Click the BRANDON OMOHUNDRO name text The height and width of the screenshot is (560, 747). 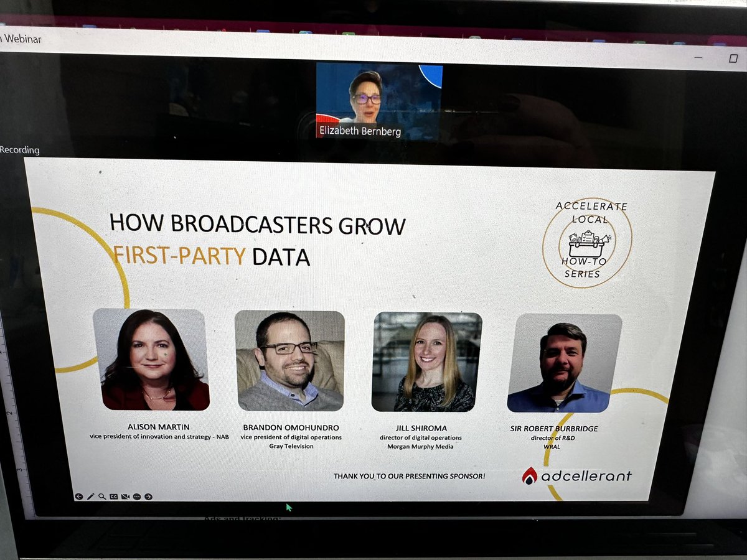291,428
